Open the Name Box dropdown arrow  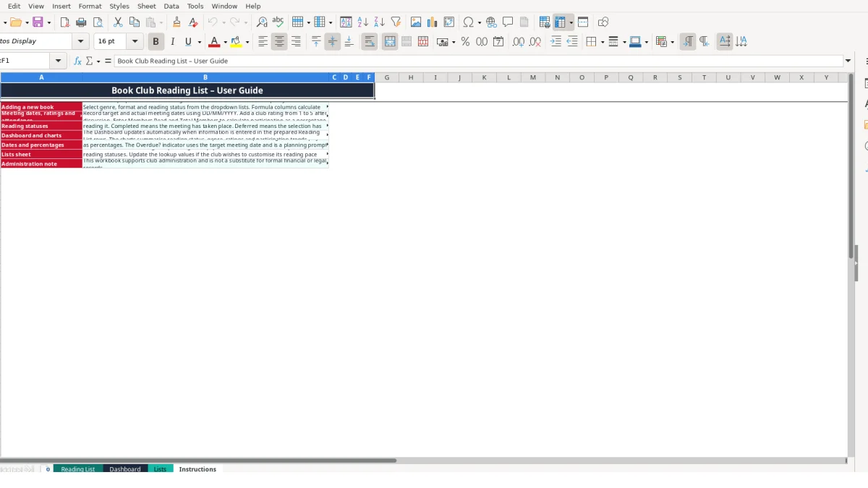click(58, 61)
